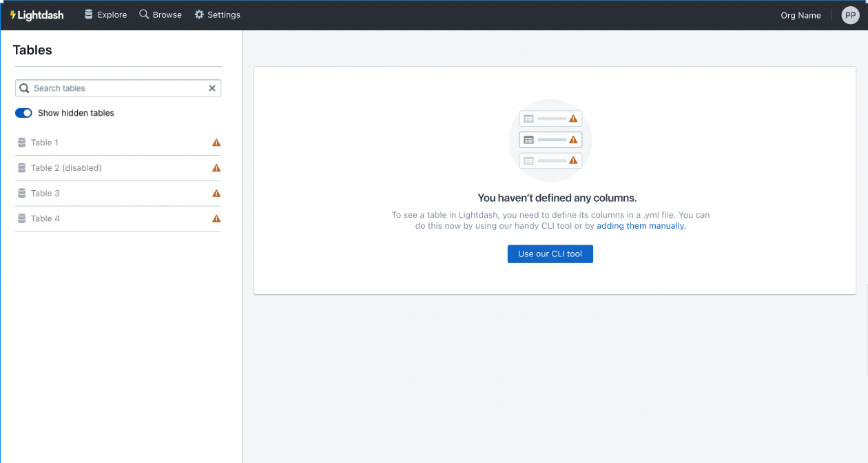Image resolution: width=868 pixels, height=463 pixels.
Task: Focus the Search tables field
Action: pos(118,88)
